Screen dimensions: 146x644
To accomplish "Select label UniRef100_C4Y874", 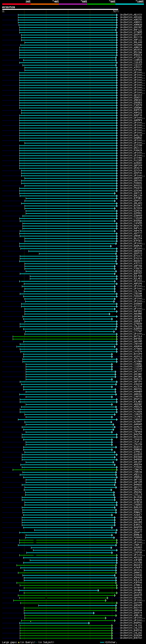I will (x=131, y=351).
